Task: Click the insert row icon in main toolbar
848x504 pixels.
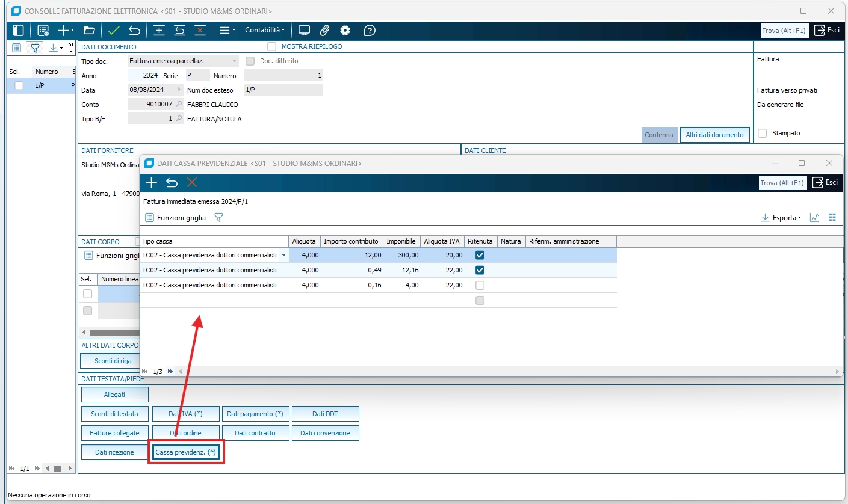Action: (159, 31)
